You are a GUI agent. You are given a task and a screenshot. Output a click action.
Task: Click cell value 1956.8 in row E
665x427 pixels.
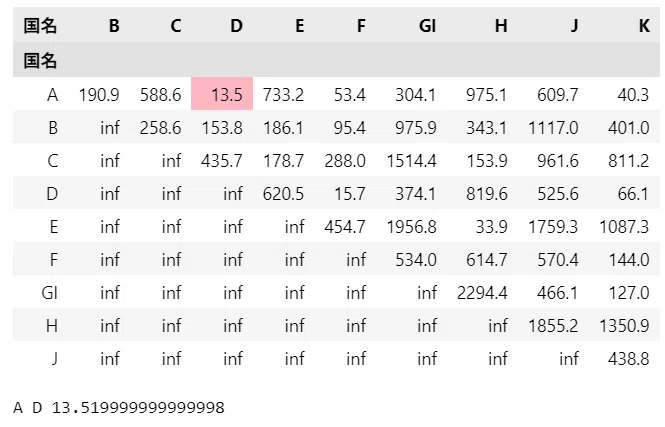pyautogui.click(x=411, y=227)
